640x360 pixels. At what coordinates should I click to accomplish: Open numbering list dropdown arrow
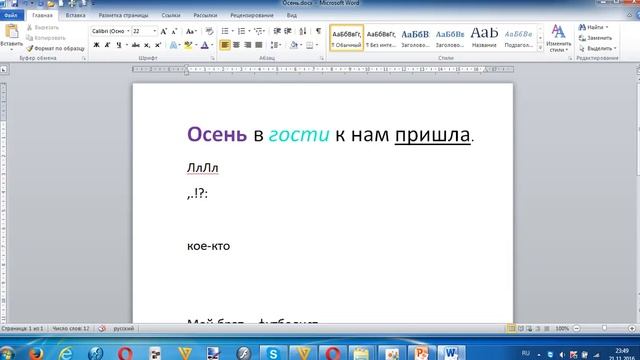point(249,31)
